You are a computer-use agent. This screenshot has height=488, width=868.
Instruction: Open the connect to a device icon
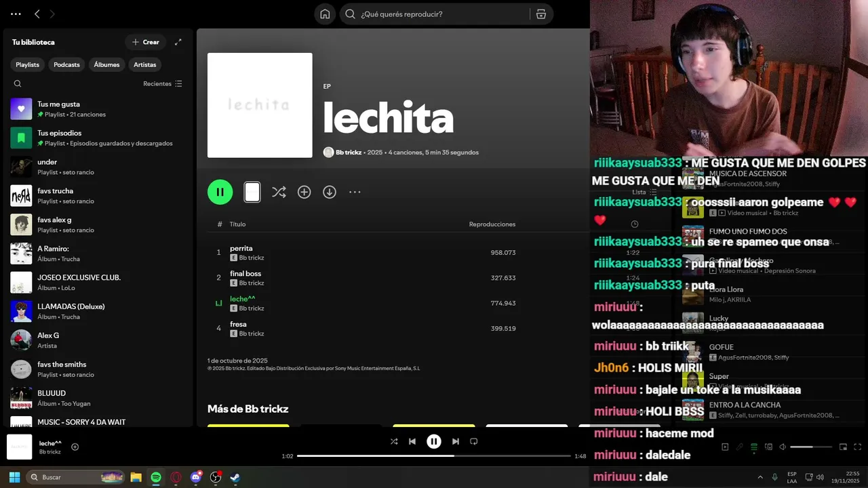pyautogui.click(x=768, y=447)
